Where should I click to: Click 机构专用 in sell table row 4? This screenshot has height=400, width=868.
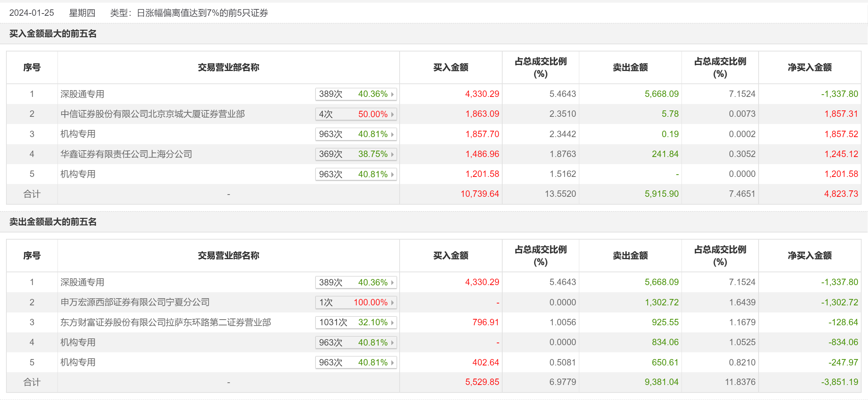(x=78, y=342)
